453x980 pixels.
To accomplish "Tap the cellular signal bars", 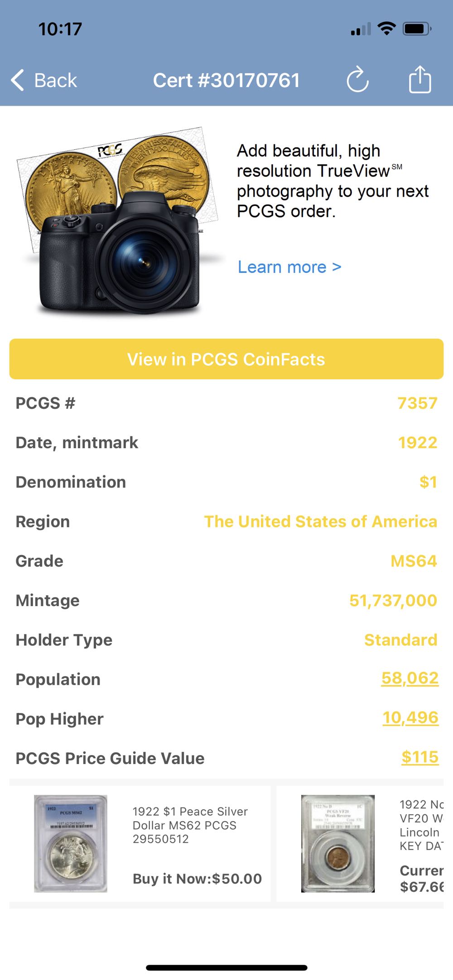I will (x=361, y=29).
